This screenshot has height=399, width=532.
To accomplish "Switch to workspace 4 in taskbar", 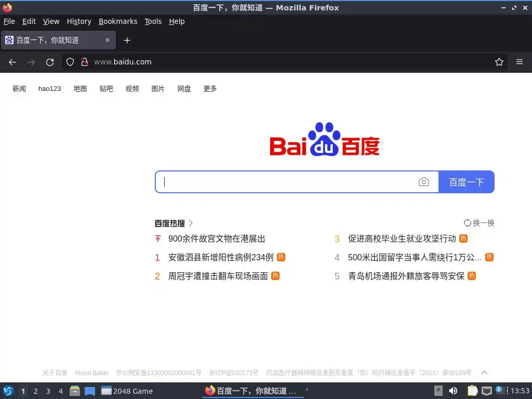I will pyautogui.click(x=61, y=391).
